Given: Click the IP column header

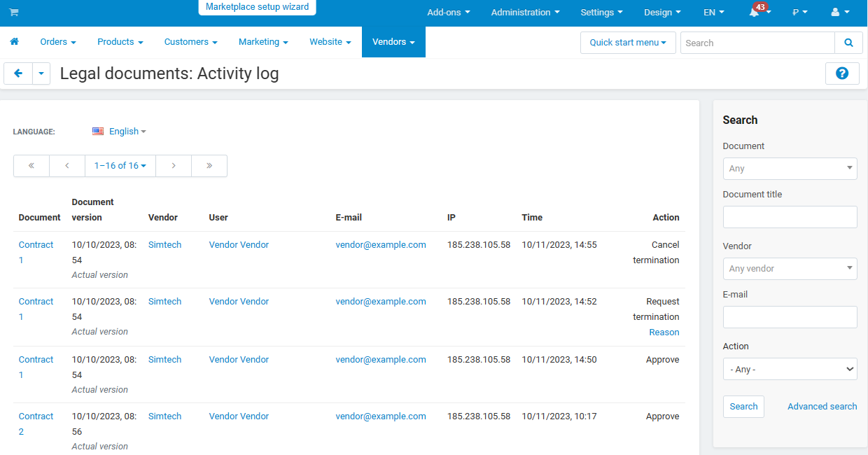Looking at the screenshot, I should point(451,218).
